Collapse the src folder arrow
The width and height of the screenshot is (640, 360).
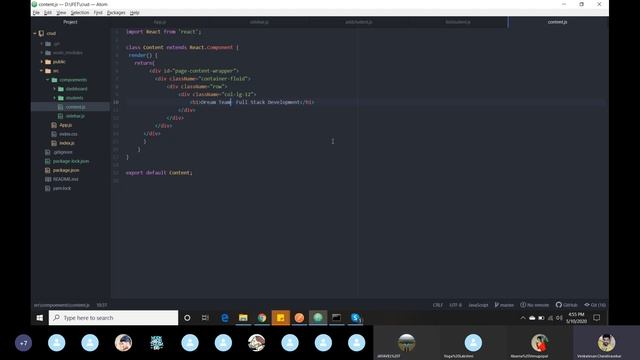(x=42, y=71)
